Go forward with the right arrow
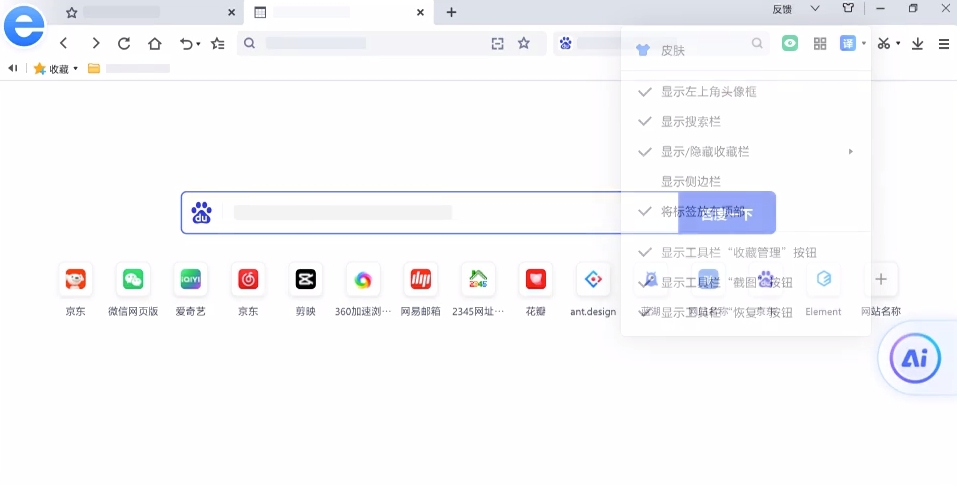Viewport: 957px width, 486px height. [95, 43]
